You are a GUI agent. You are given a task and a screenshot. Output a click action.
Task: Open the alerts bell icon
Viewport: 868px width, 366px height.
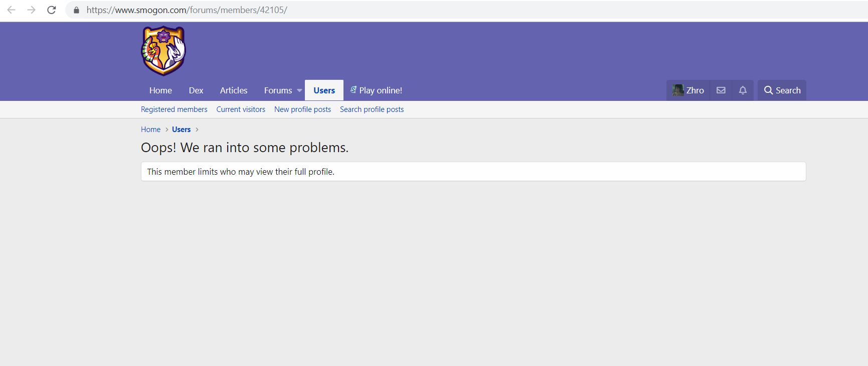743,90
